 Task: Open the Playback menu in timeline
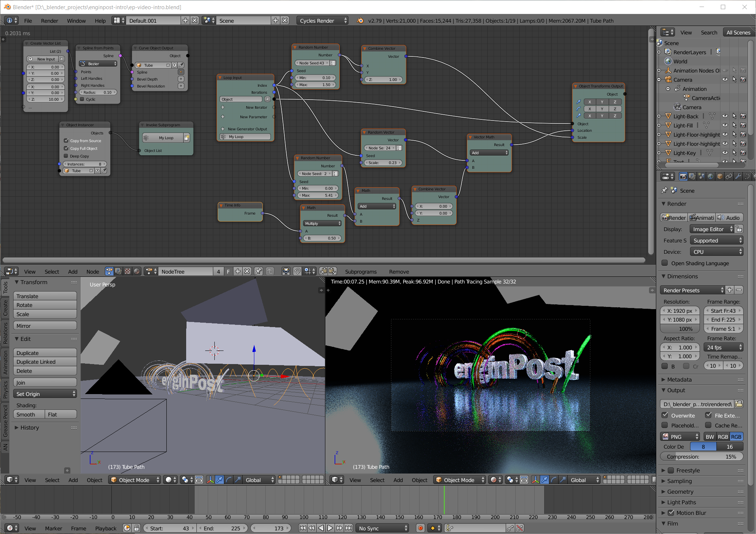106,528
